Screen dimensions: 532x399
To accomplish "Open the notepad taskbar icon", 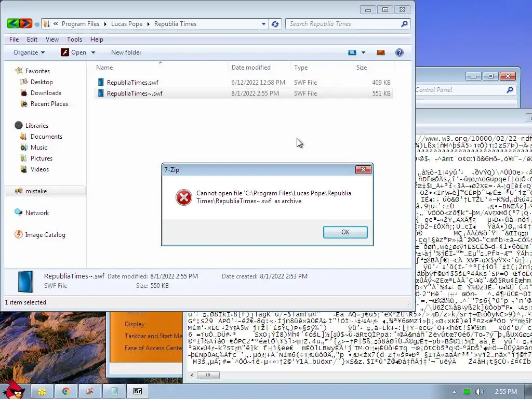I will [114, 392].
